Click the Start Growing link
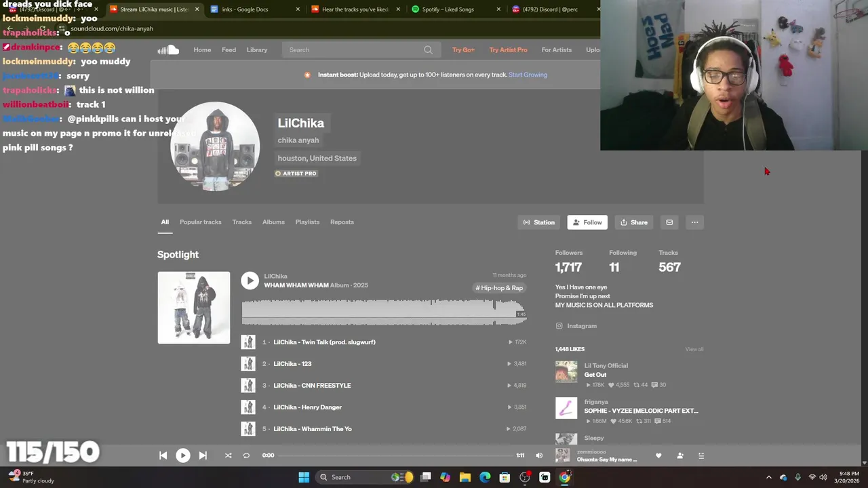The height and width of the screenshot is (488, 868). pos(528,75)
